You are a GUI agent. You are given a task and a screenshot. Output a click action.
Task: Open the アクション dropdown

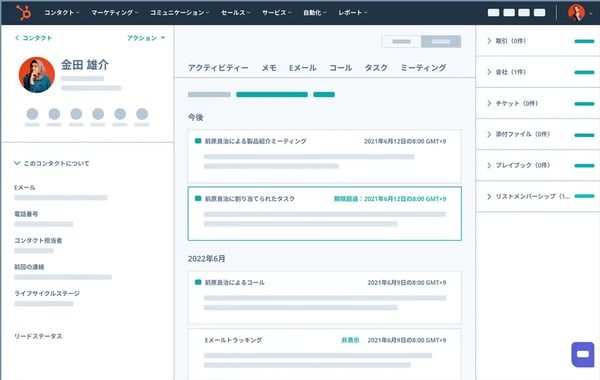pos(146,38)
